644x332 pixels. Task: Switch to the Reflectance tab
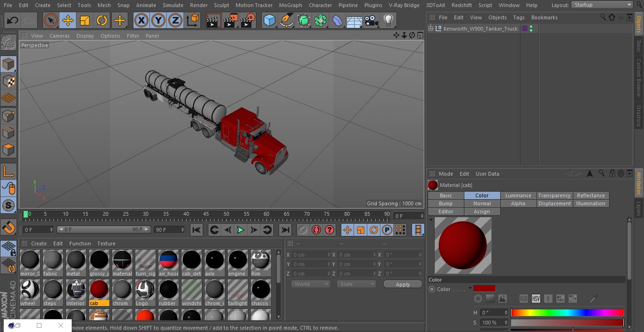click(591, 195)
